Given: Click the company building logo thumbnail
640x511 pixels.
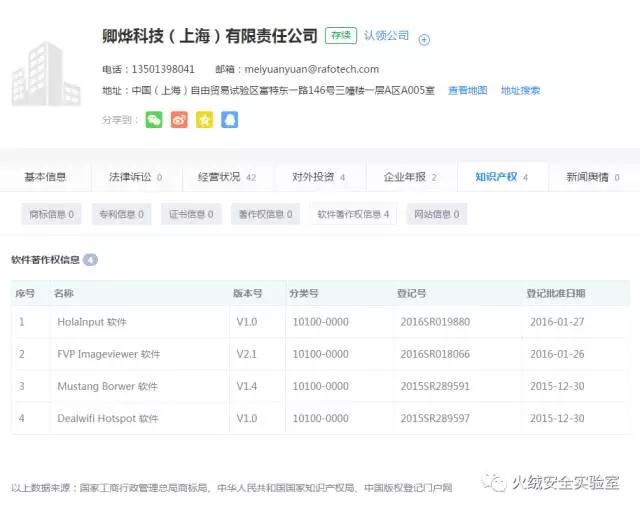Looking at the screenshot, I should pyautogui.click(x=46, y=74).
